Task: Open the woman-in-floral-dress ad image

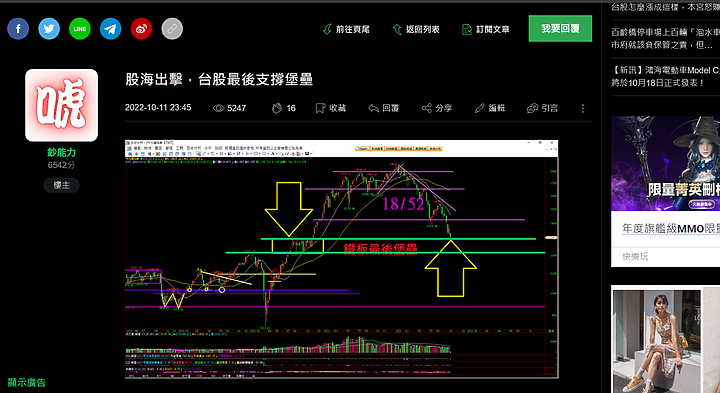Action: pyautogui.click(x=657, y=341)
